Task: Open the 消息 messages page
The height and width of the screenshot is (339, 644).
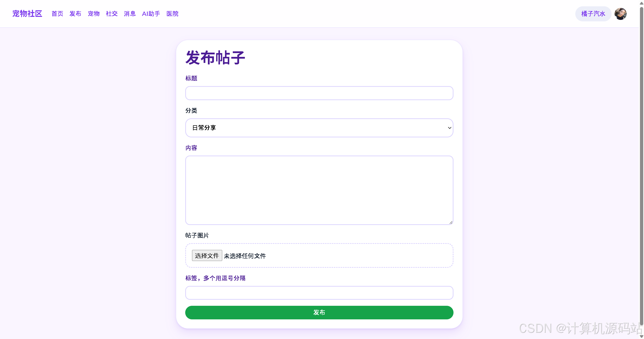Action: pos(130,14)
